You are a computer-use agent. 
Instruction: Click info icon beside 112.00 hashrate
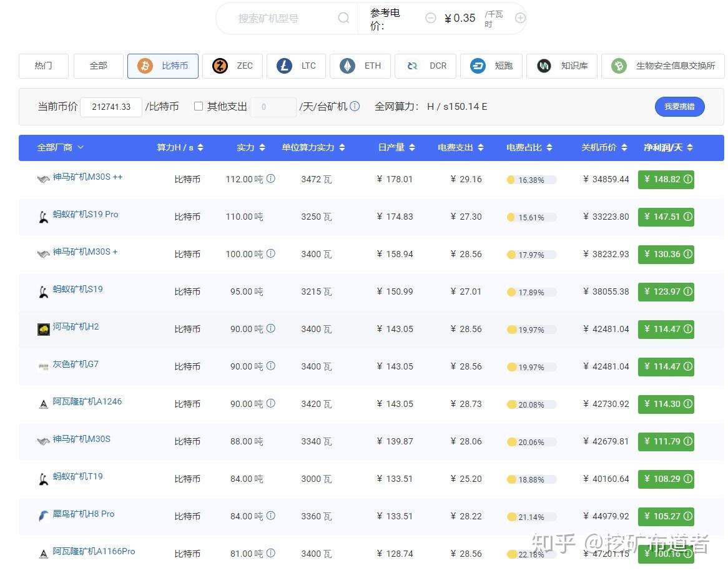pyautogui.click(x=271, y=179)
